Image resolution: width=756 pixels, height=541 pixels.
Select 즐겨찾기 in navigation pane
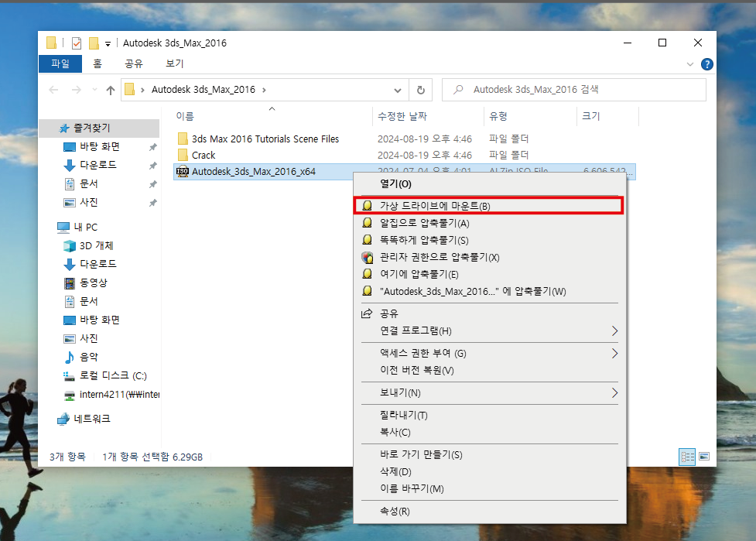click(99, 128)
